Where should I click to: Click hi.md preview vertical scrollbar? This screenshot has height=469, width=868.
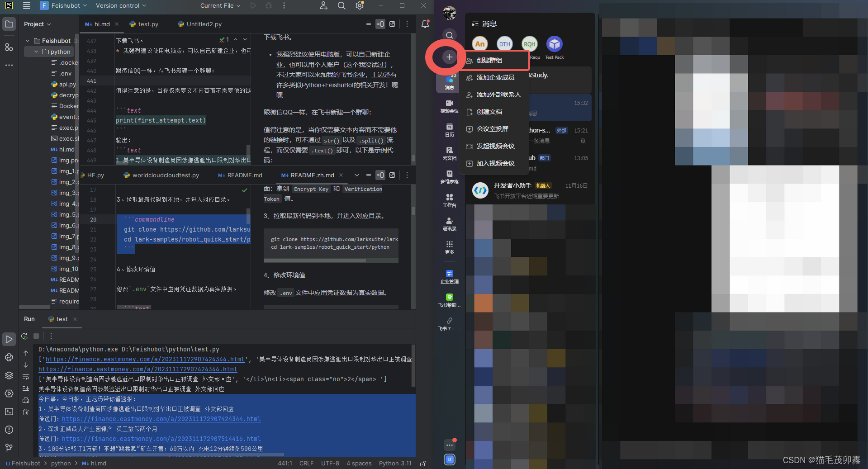coord(413,158)
